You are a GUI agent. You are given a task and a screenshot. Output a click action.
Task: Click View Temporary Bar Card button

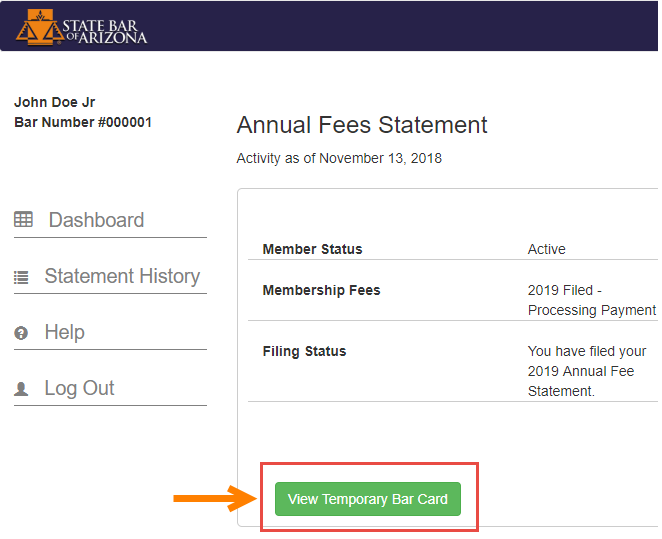[368, 499]
